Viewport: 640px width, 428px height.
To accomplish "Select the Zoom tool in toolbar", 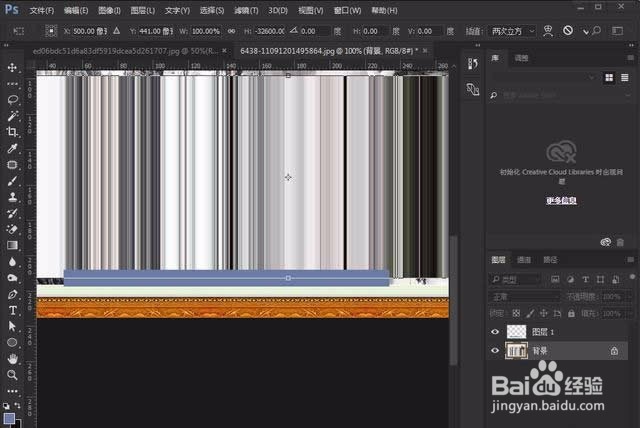I will 12,375.
